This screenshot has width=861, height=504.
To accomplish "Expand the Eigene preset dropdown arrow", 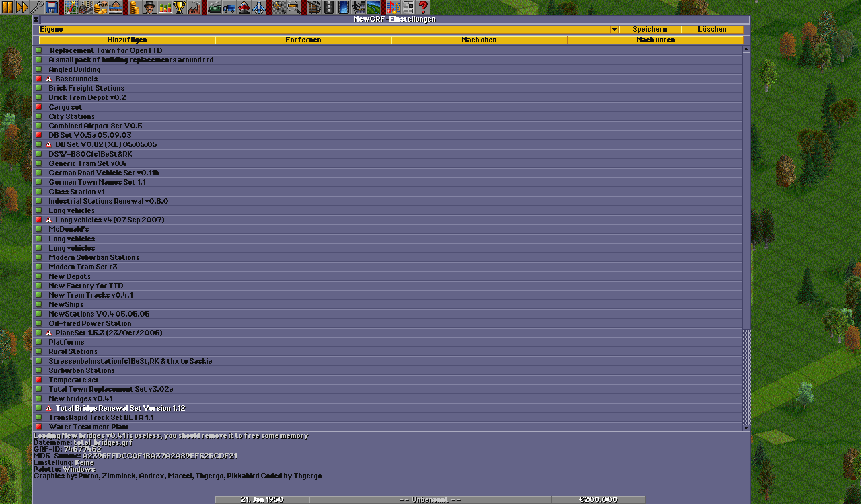I will coord(614,30).
